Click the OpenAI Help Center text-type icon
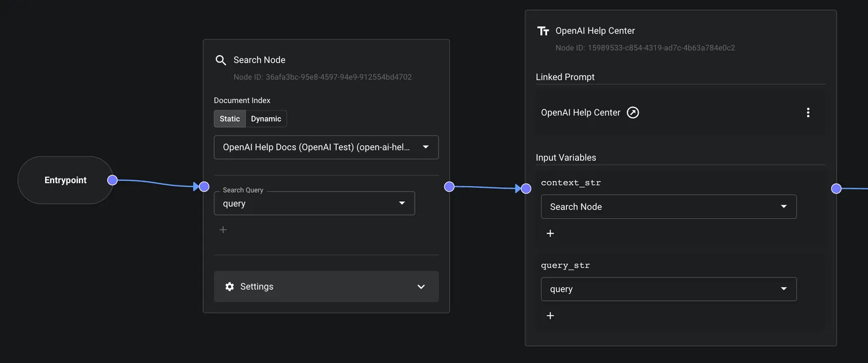The height and width of the screenshot is (363, 868). coord(543,31)
